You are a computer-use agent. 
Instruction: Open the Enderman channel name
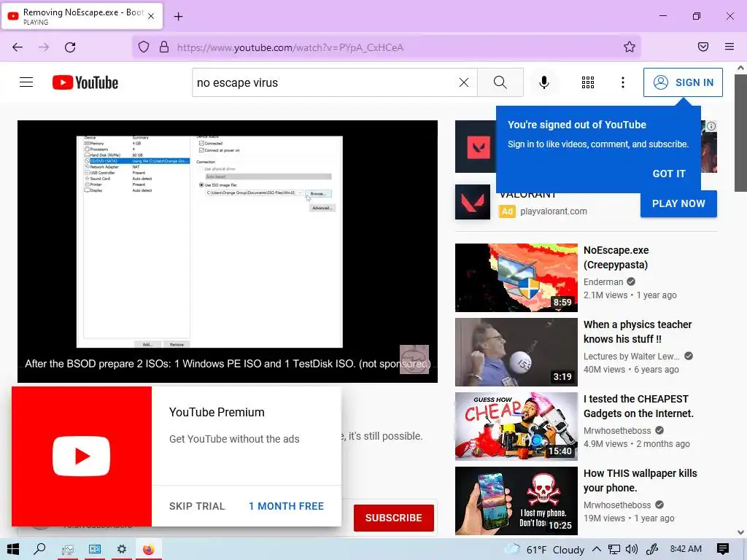603,282
